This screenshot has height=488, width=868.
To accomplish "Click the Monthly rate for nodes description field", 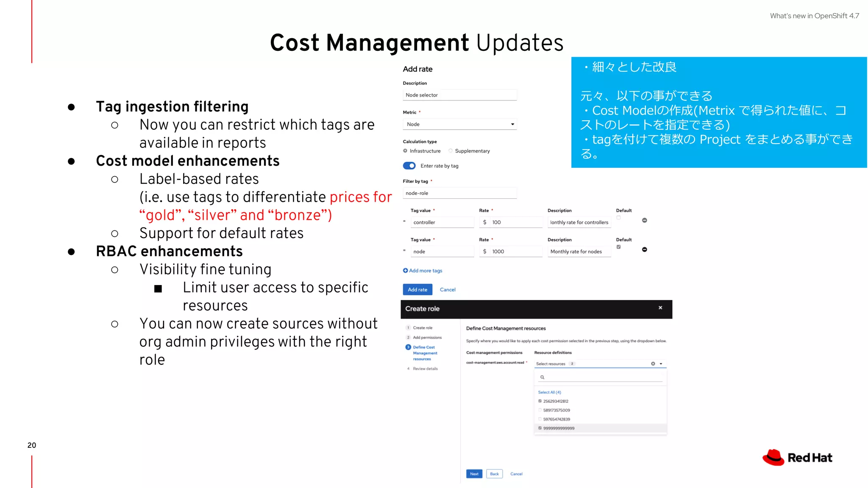I will [579, 252].
